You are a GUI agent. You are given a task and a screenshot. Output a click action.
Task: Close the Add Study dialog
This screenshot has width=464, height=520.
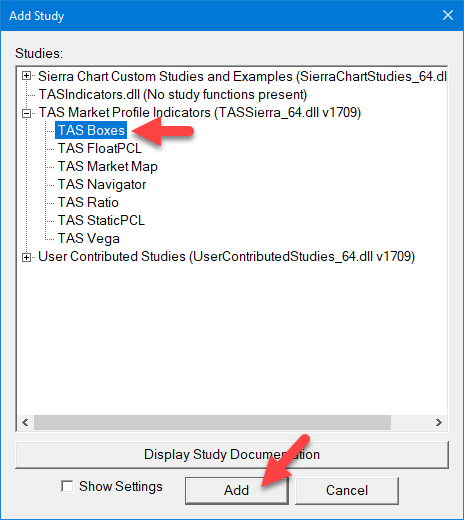(x=448, y=15)
